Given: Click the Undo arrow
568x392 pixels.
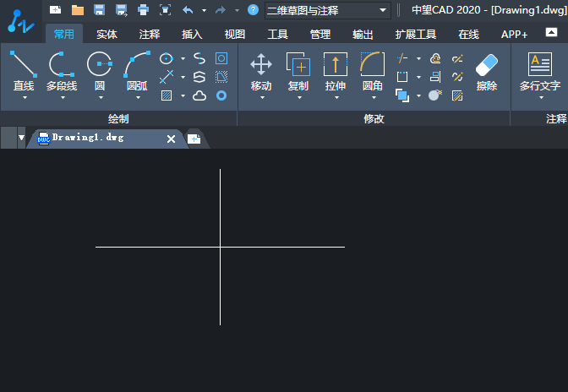Looking at the screenshot, I should pyautogui.click(x=188, y=10).
